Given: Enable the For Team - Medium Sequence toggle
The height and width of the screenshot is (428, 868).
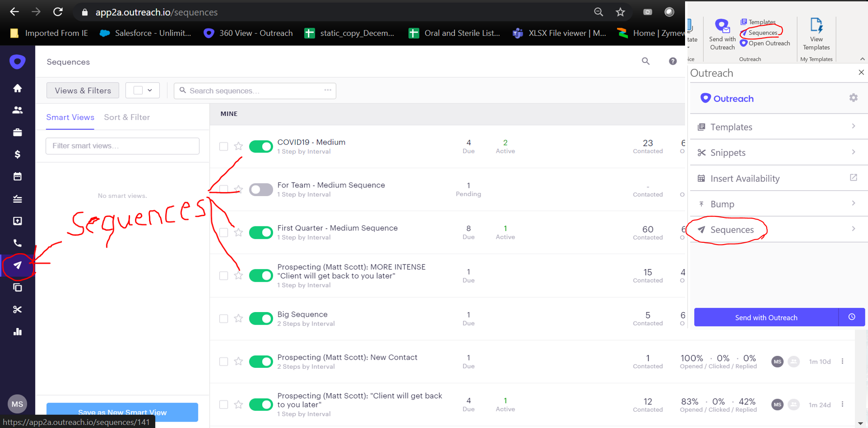Looking at the screenshot, I should coord(261,189).
